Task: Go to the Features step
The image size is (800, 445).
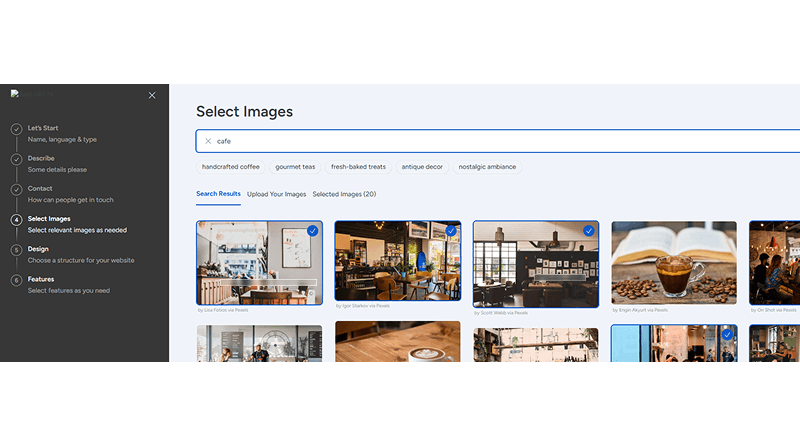Action: tap(41, 279)
